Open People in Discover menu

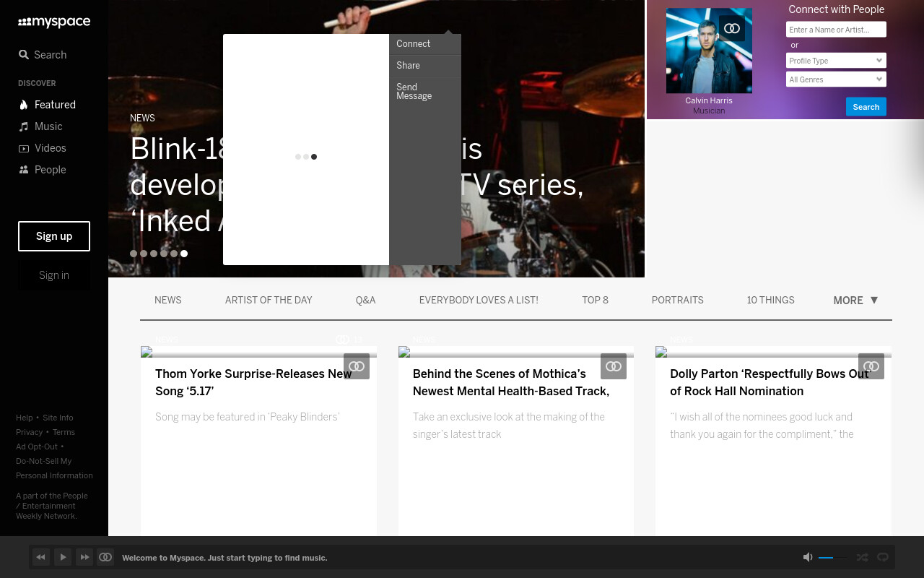click(42, 170)
